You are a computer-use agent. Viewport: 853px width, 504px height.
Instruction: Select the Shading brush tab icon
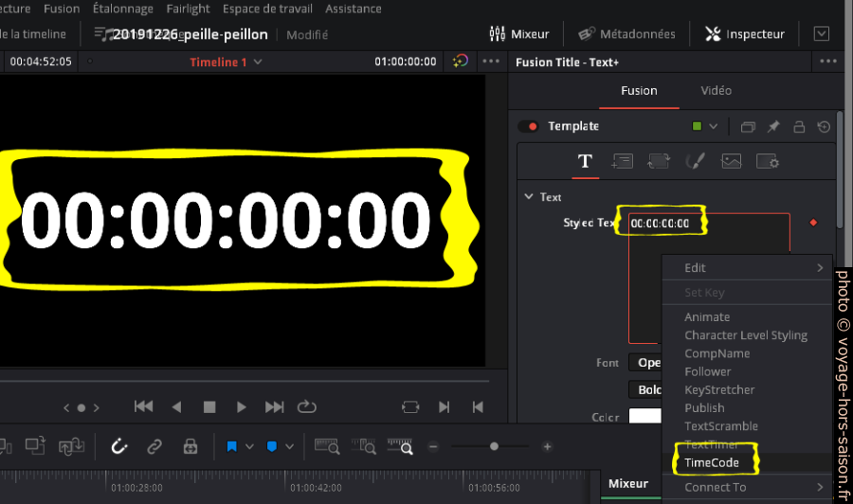coord(695,161)
